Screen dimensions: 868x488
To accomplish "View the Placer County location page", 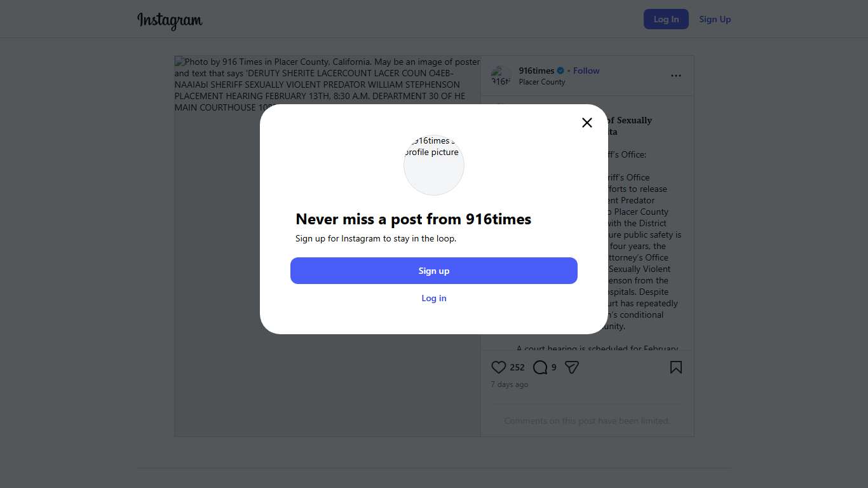I will coord(542,82).
